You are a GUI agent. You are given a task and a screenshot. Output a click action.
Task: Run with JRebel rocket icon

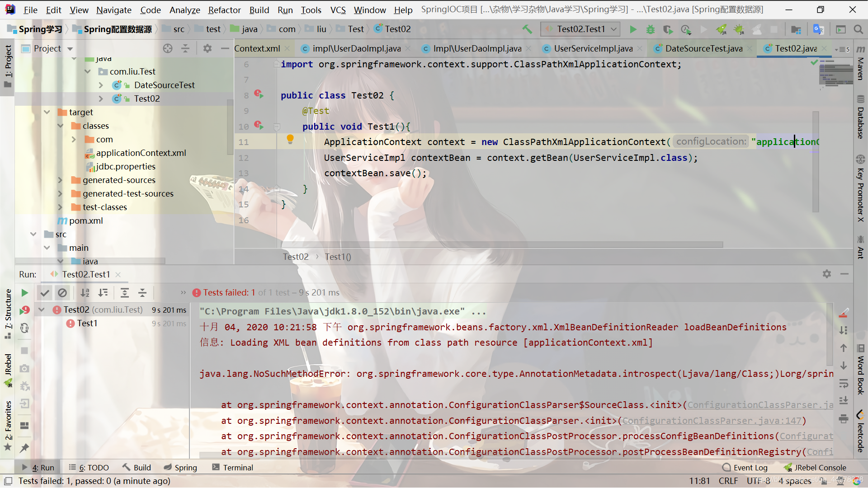coord(722,29)
